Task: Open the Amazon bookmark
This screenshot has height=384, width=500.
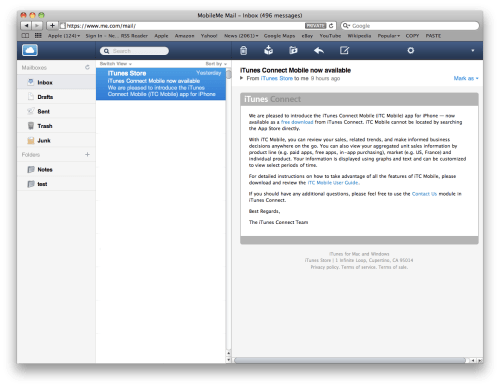Action: click(x=184, y=36)
